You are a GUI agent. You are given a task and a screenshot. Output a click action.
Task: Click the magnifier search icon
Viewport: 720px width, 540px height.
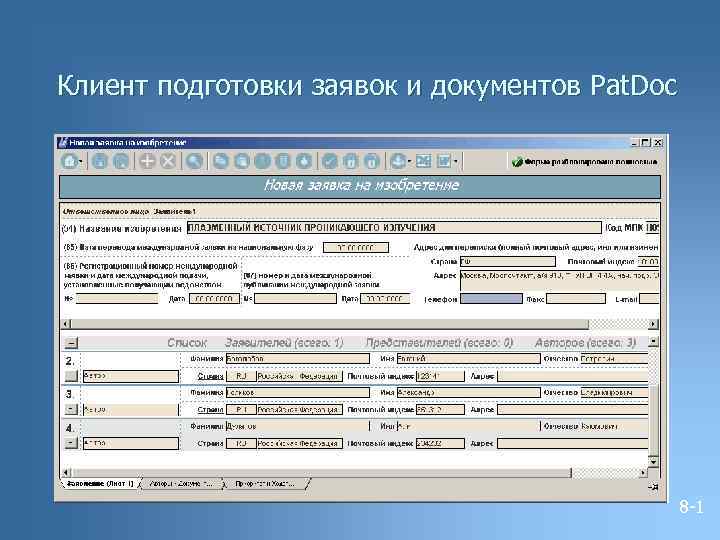194,162
